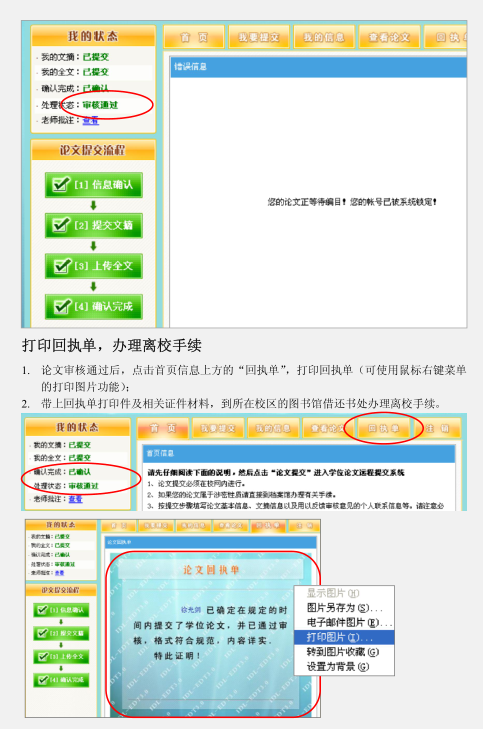Click the [4] 确认完成 step button in 错误信息 screenshot
483x729 pixels.
tap(93, 306)
